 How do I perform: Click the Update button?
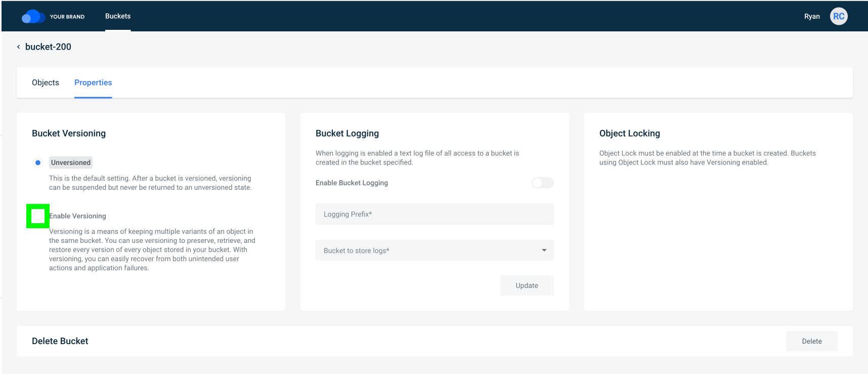pos(527,285)
